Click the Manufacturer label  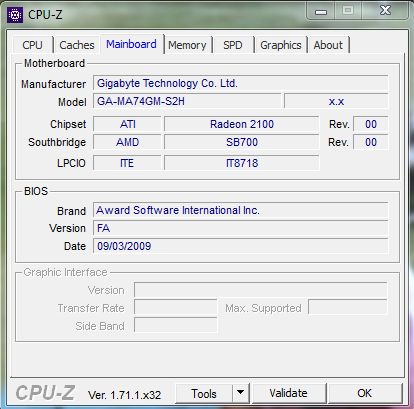[53, 84]
